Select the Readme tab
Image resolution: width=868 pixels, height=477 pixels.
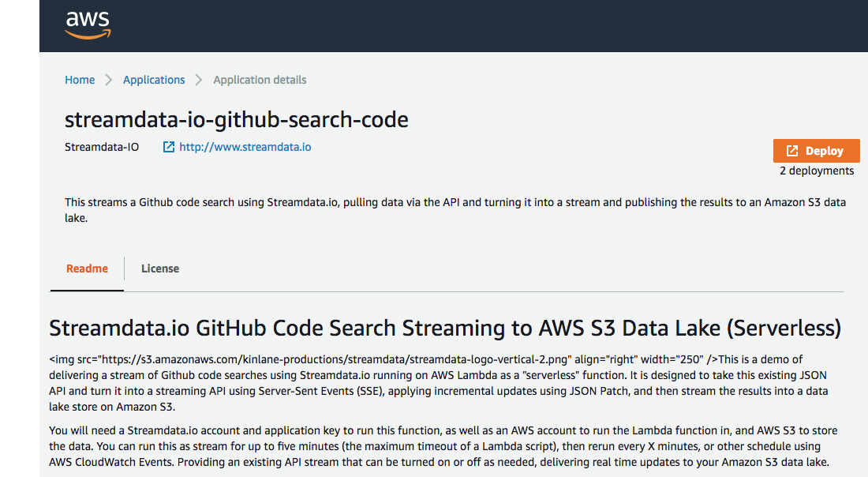point(87,269)
